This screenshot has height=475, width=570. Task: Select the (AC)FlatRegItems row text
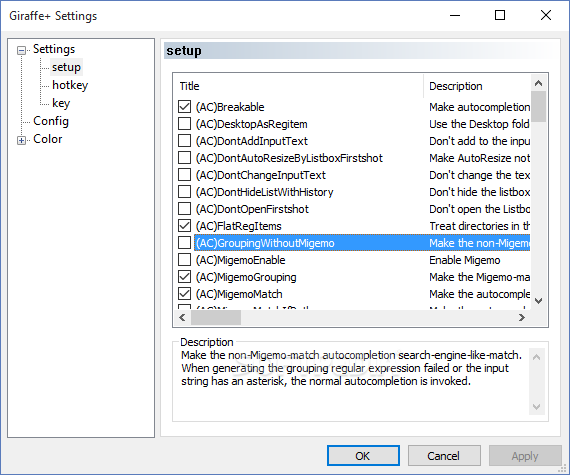[238, 226]
